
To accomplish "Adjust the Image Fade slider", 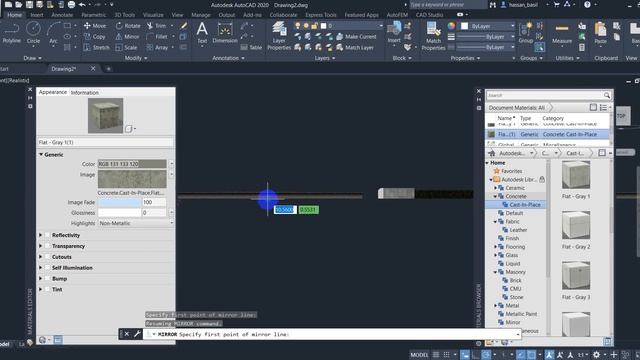I will (x=120, y=202).
